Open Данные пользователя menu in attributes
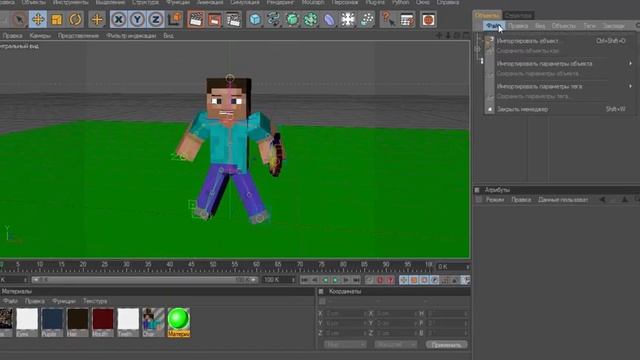640x360 pixels. 563,200
